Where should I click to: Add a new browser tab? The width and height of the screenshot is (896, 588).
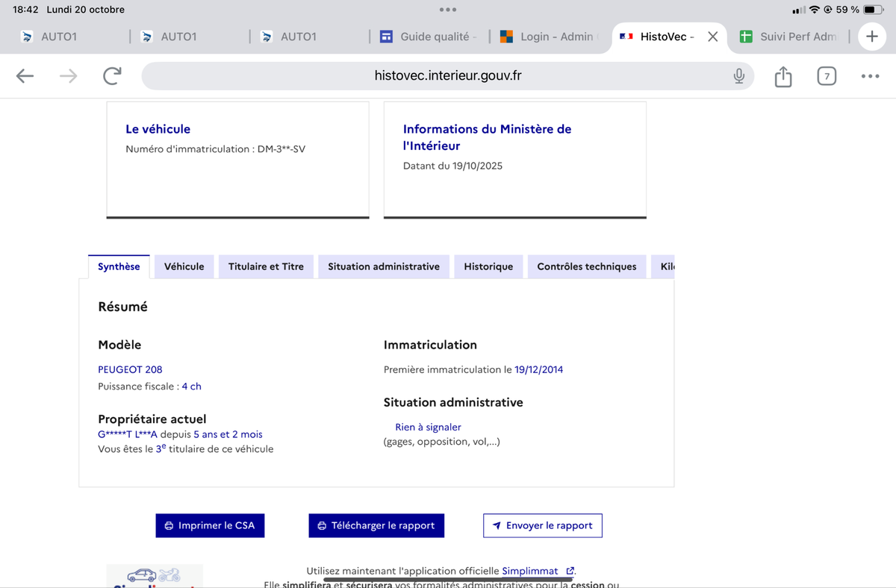pyautogui.click(x=871, y=37)
